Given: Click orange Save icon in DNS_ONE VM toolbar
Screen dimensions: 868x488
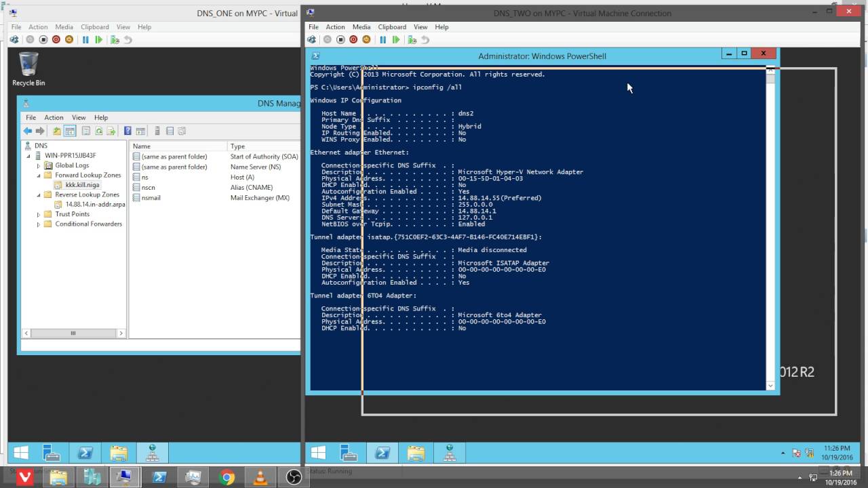Looking at the screenshot, I should tap(69, 40).
